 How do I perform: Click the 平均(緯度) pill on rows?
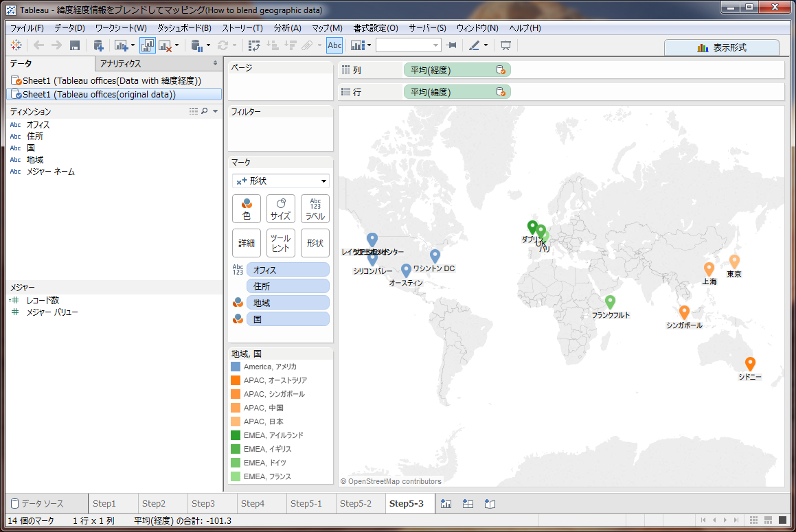coord(457,92)
